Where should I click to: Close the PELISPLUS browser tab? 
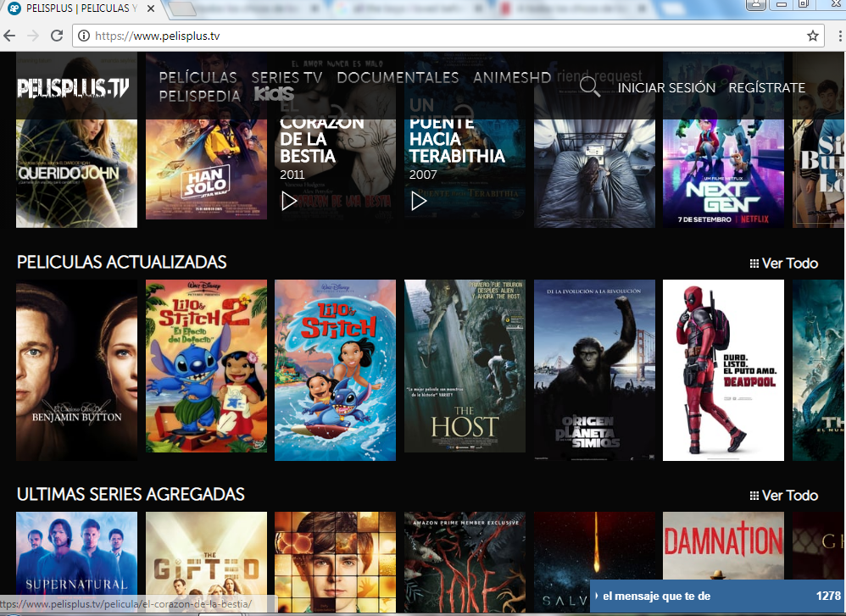[x=151, y=8]
